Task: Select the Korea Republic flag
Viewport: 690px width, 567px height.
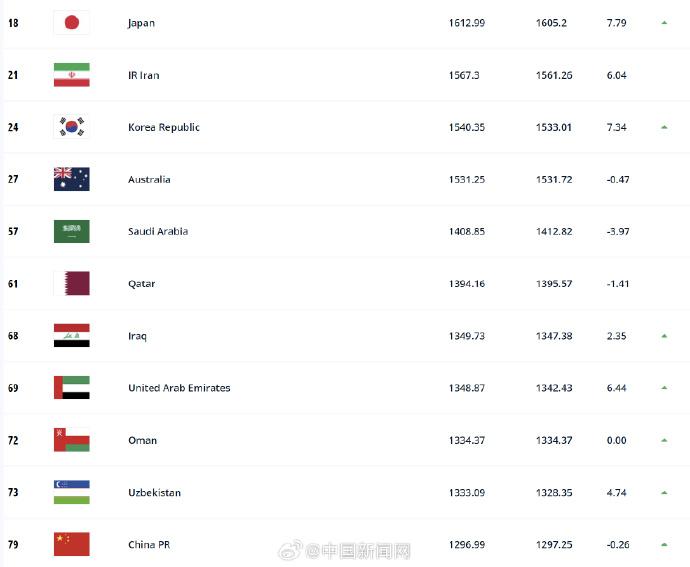Action: (71, 127)
